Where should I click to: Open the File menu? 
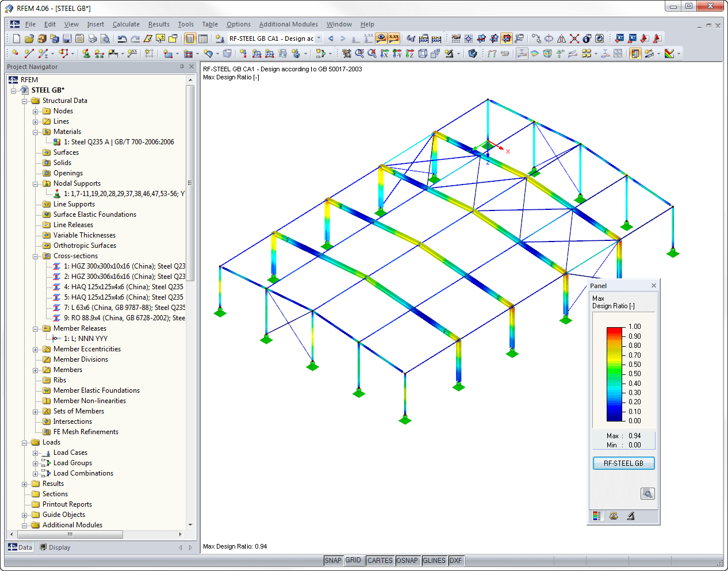[x=30, y=24]
